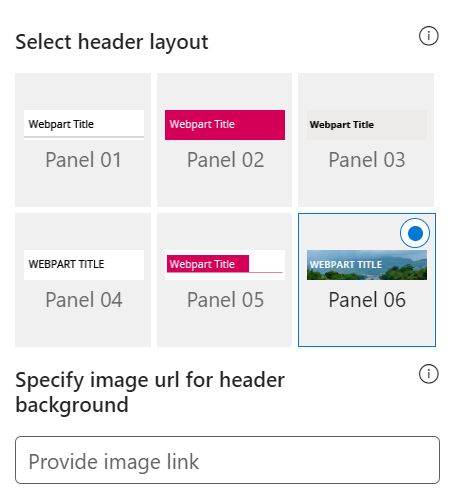This screenshot has width=463, height=496.
Task: Click the Panel 06 label text
Action: [x=367, y=300]
